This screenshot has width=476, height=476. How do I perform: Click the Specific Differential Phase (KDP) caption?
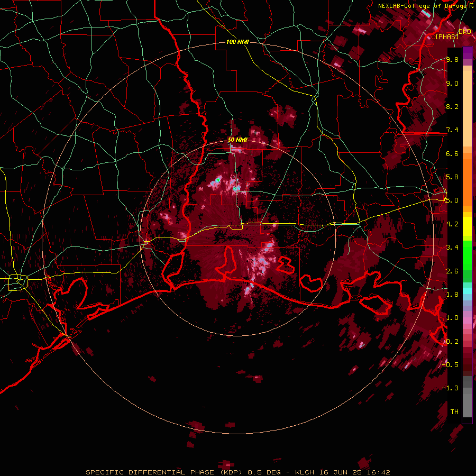[166, 472]
